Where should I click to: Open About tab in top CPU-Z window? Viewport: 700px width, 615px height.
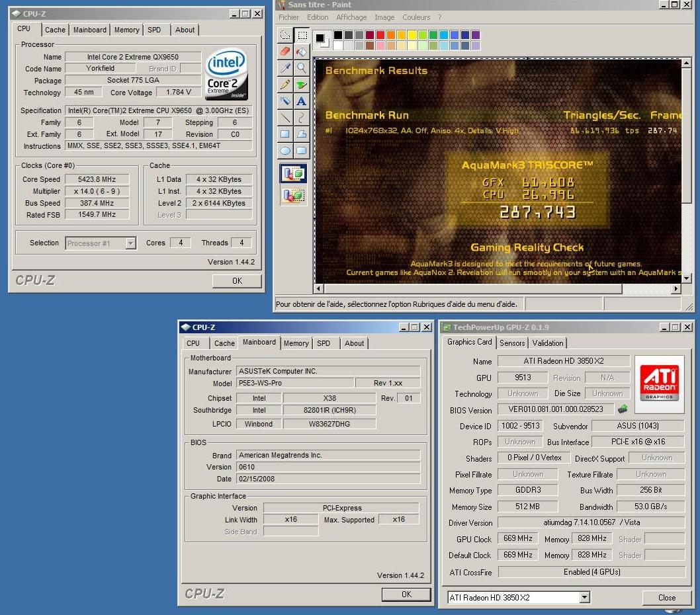click(185, 30)
